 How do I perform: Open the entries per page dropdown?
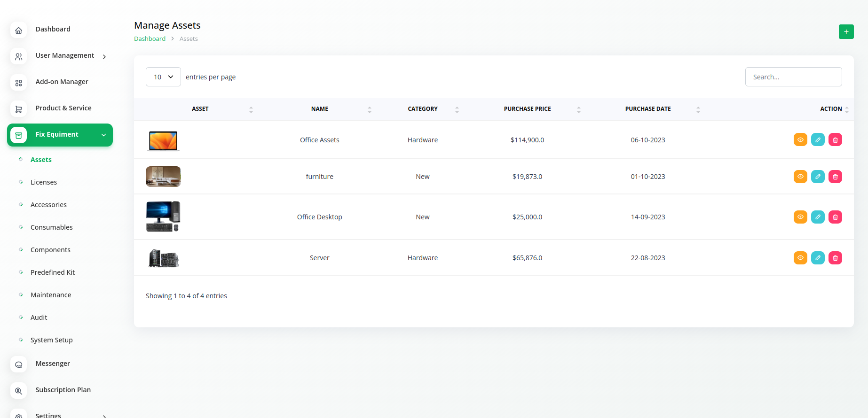tap(163, 77)
